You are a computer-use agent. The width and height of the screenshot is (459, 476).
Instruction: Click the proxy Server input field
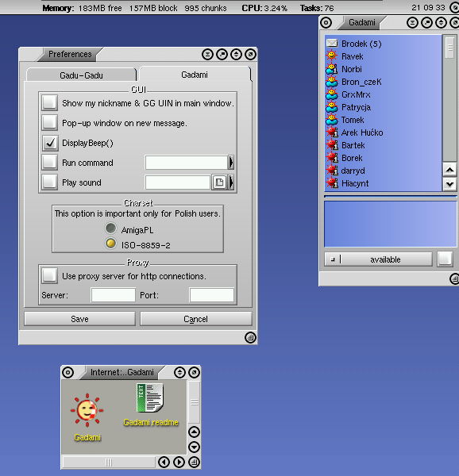tap(114, 295)
